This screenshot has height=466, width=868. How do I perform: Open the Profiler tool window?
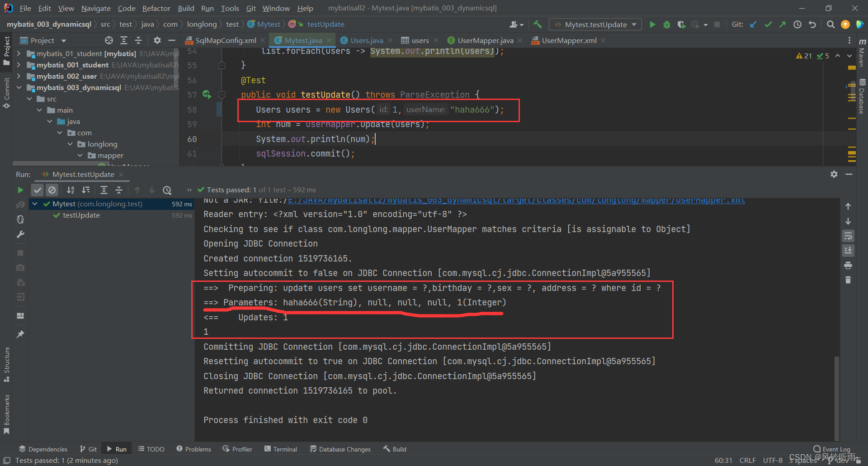click(x=237, y=449)
